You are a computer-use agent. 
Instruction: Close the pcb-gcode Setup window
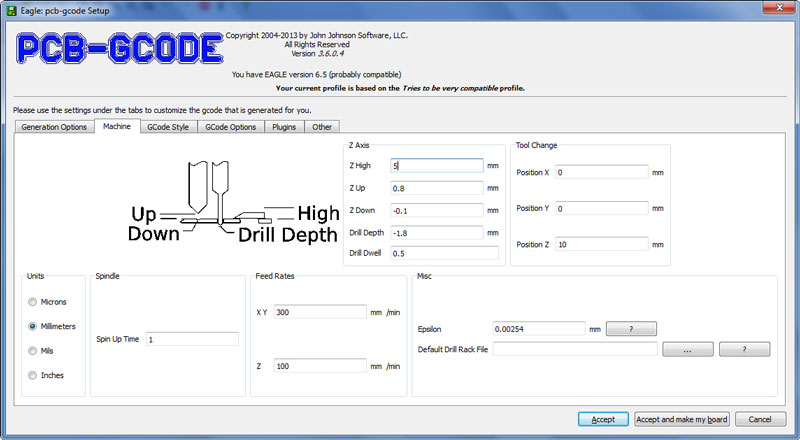(780, 7)
